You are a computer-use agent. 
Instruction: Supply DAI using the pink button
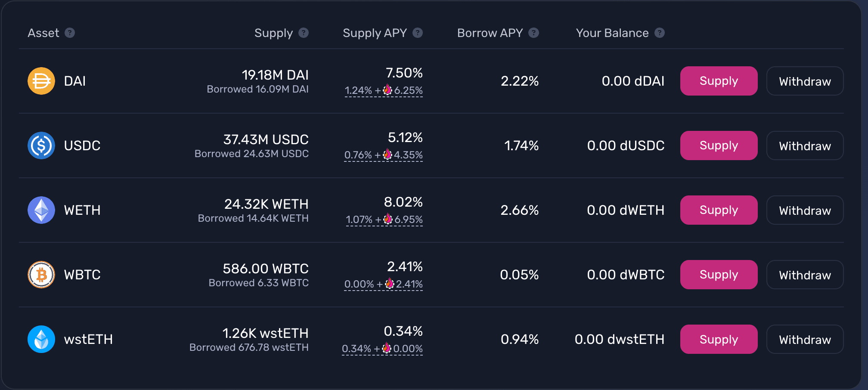[x=719, y=81]
